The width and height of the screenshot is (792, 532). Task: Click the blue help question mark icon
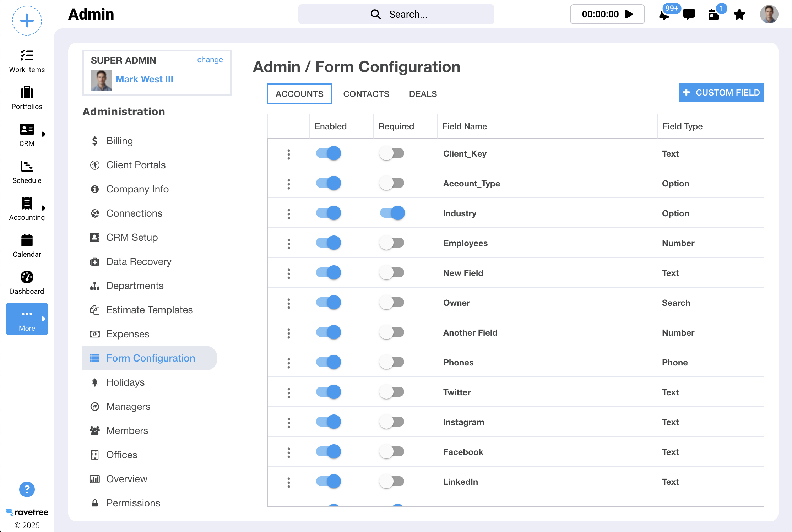[27, 490]
